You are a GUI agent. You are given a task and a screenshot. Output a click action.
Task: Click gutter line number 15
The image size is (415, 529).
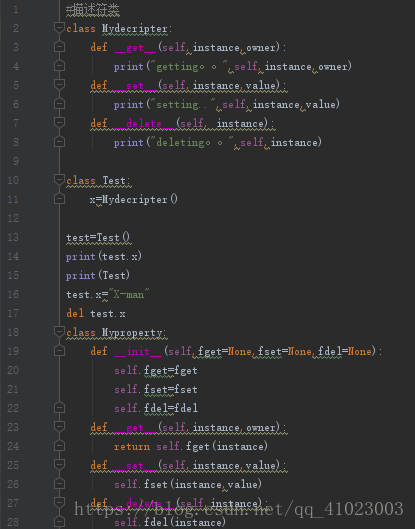coord(13,275)
